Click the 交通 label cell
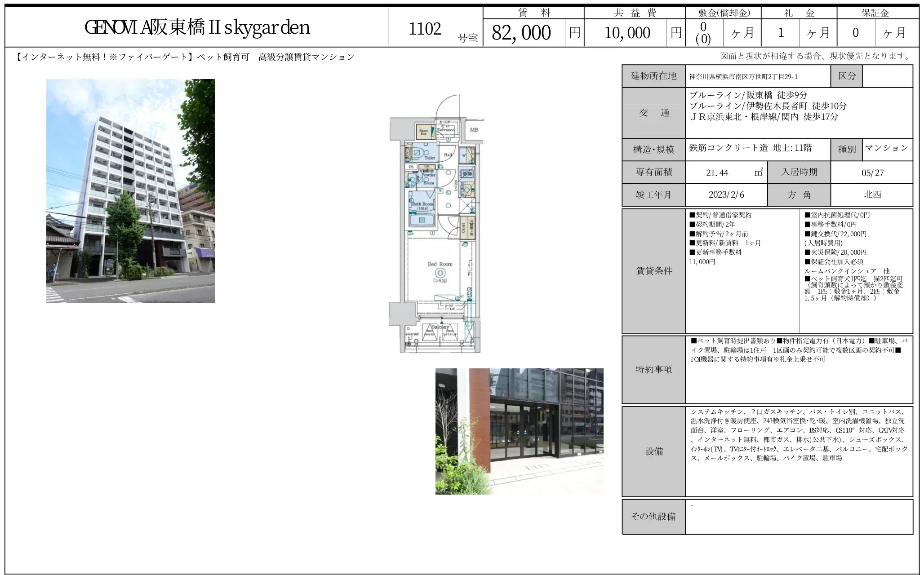Viewport: 924px width, 575px height. coord(654,113)
